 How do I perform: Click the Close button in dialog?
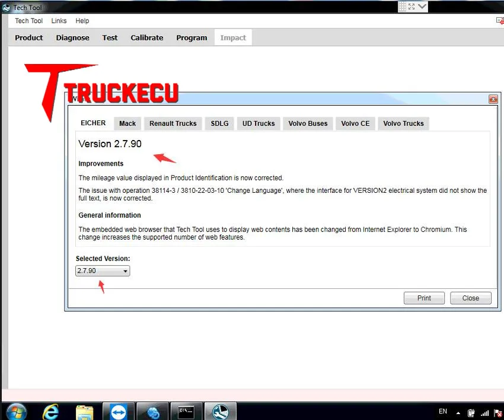[471, 298]
